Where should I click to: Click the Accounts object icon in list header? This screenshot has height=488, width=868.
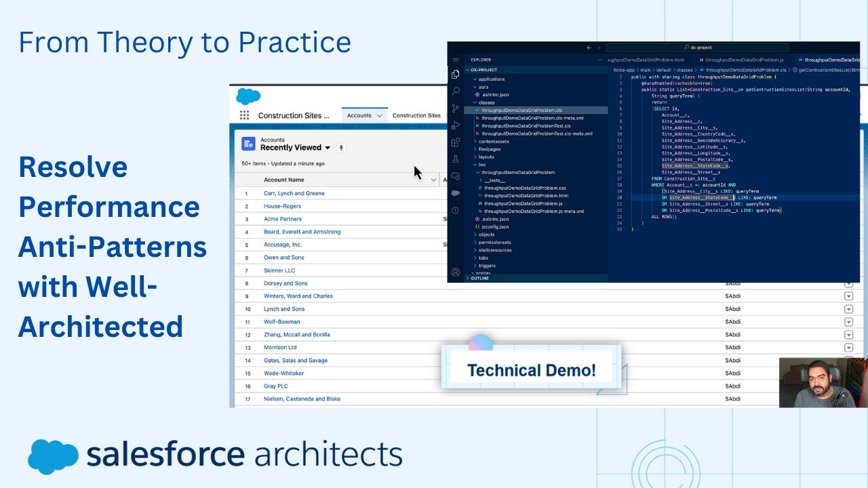coord(248,144)
